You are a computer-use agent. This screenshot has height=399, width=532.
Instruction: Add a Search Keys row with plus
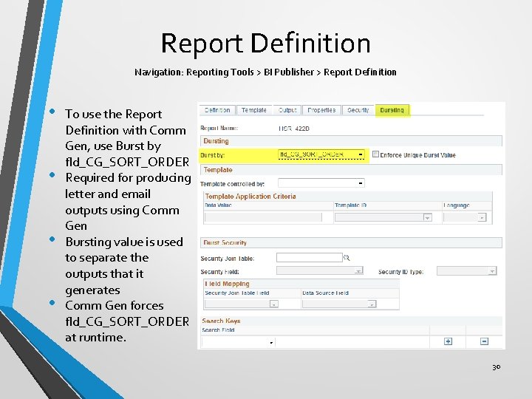pyautogui.click(x=448, y=341)
